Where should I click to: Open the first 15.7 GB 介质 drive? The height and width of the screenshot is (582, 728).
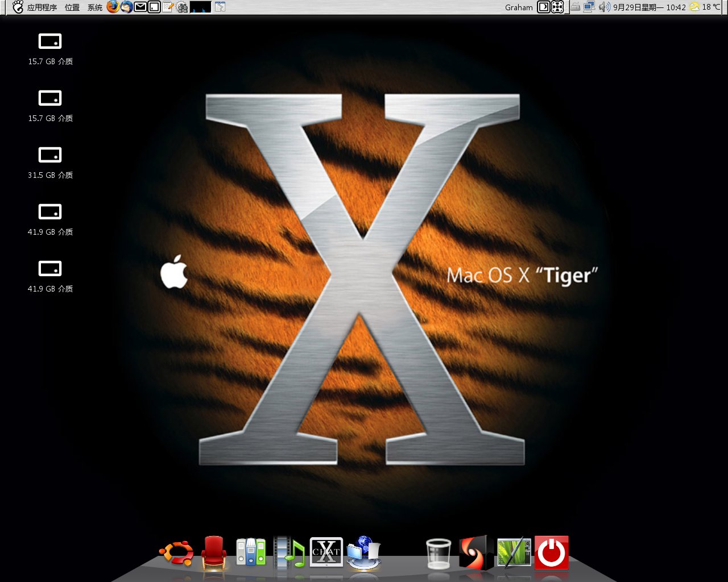[x=50, y=48]
